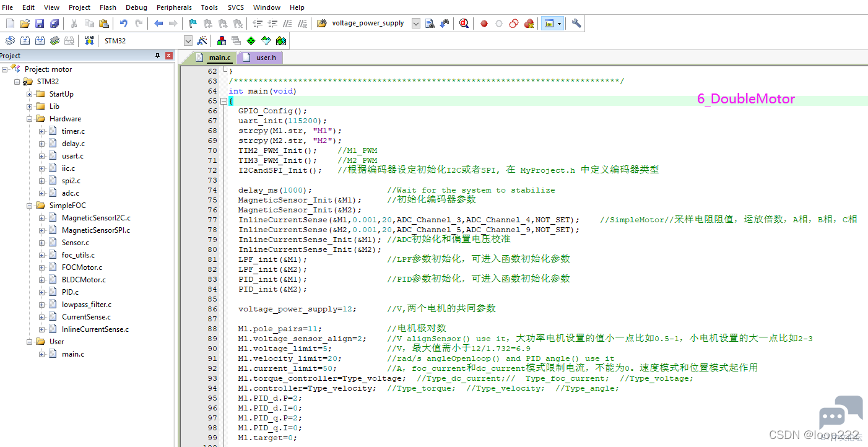Viewport: 868px width, 447px height.
Task: Undo the last edit
Action: [x=124, y=24]
